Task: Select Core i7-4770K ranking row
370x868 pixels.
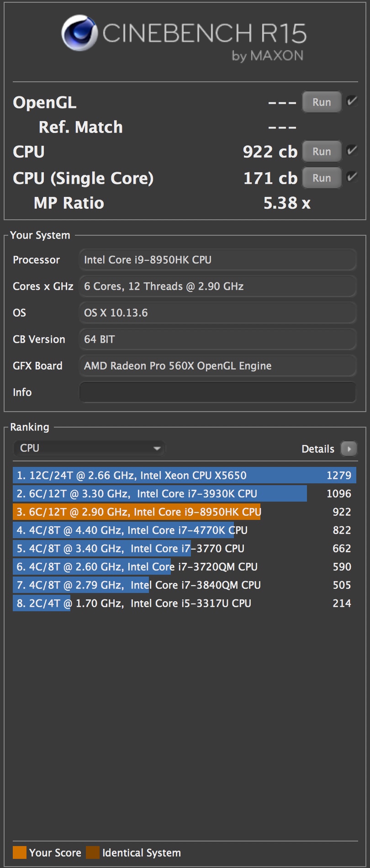Action: pos(184,530)
